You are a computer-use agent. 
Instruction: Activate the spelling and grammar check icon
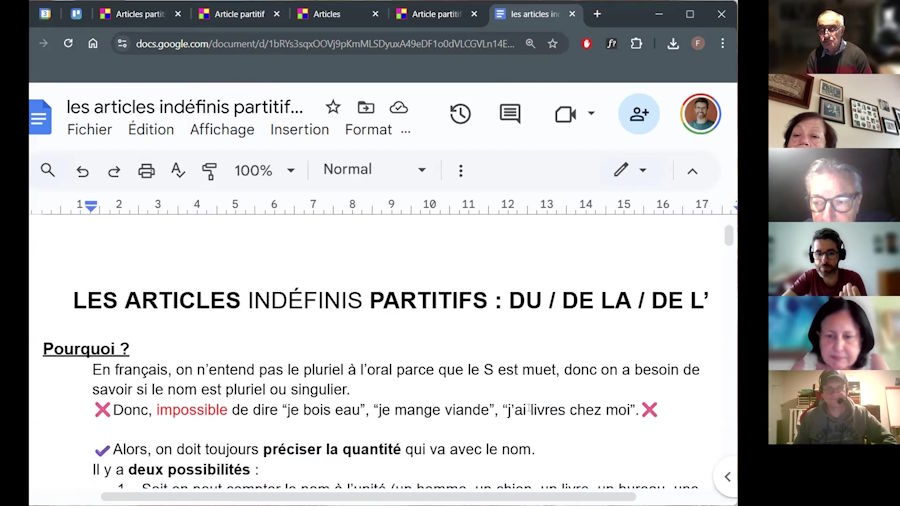click(x=178, y=171)
